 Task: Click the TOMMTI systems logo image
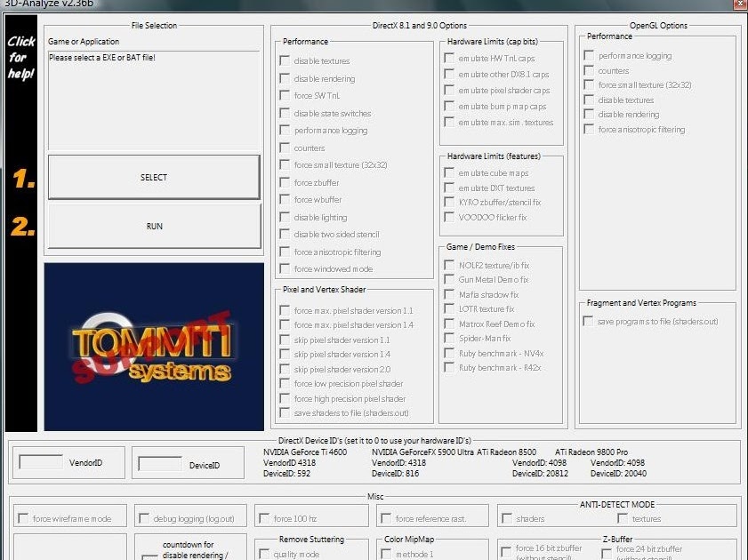click(x=154, y=347)
